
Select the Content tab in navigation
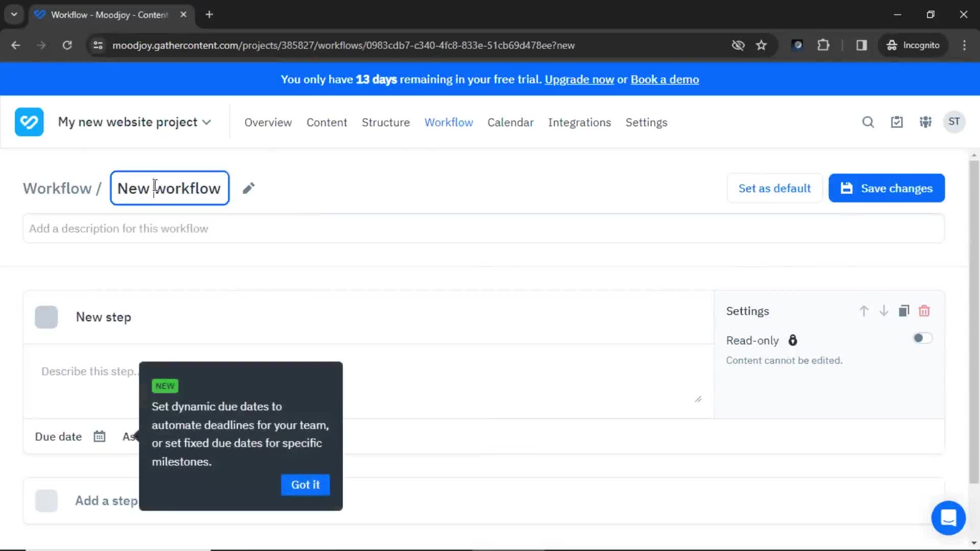(x=327, y=122)
